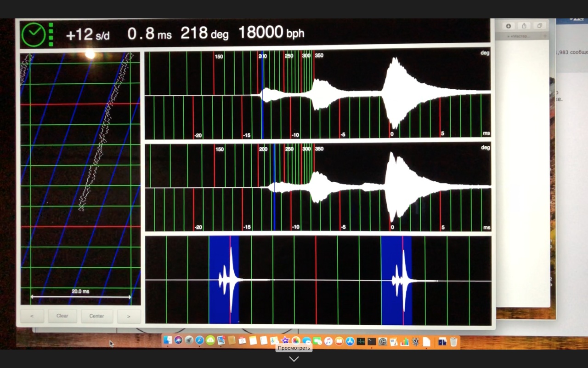This screenshot has height=368, width=588.
Task: Expand the bottom chevron below dock
Action: [294, 359]
